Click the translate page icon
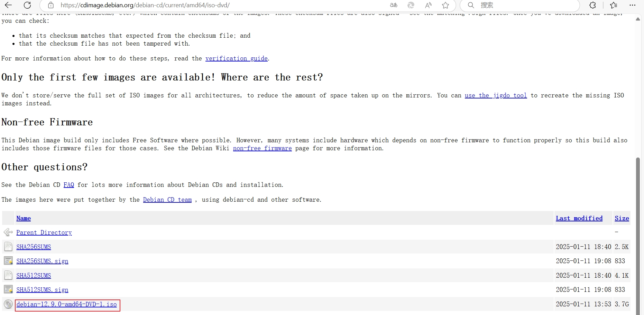 coord(394,5)
